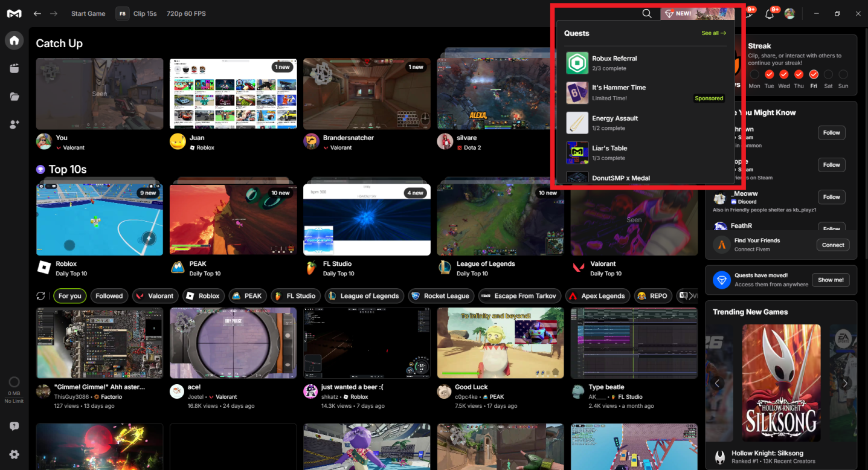This screenshot has width=868, height=470.
Task: Click the Streak heading
Action: coord(759,46)
